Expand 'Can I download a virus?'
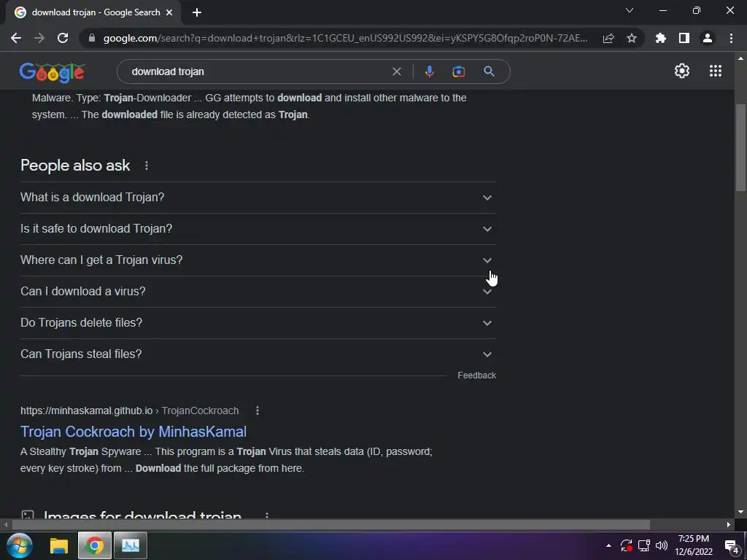The image size is (747, 560). point(258,292)
